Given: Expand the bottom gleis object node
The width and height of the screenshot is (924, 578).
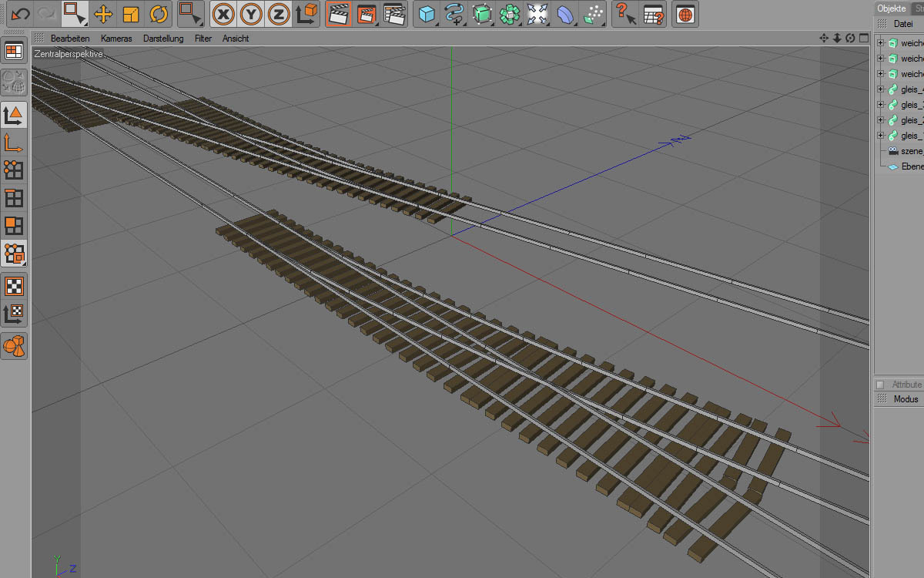Looking at the screenshot, I should coord(881,136).
